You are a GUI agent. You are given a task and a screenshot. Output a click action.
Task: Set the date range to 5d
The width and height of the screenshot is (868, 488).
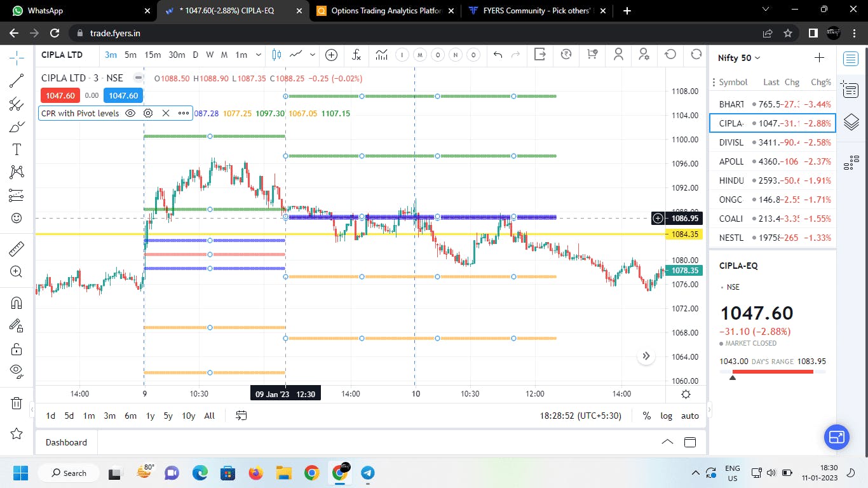click(x=69, y=416)
